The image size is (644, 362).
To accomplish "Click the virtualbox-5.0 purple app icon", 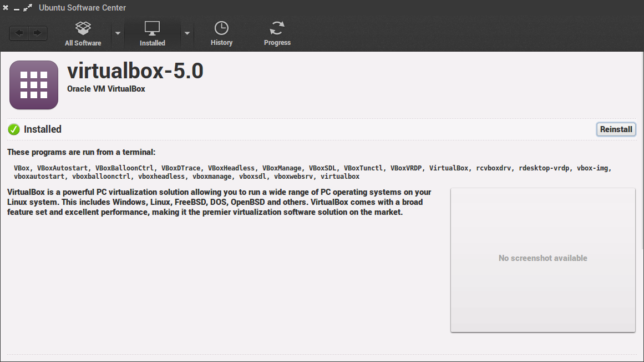I will [x=34, y=85].
